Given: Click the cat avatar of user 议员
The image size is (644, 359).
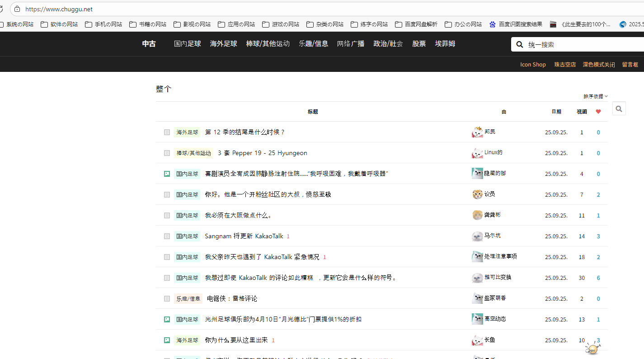Looking at the screenshot, I should 477,194.
